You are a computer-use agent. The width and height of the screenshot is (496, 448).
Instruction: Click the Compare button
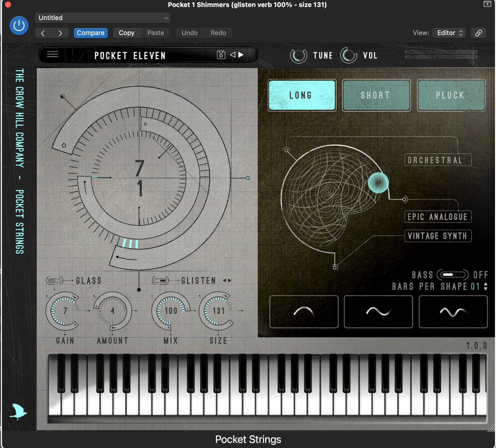[90, 33]
